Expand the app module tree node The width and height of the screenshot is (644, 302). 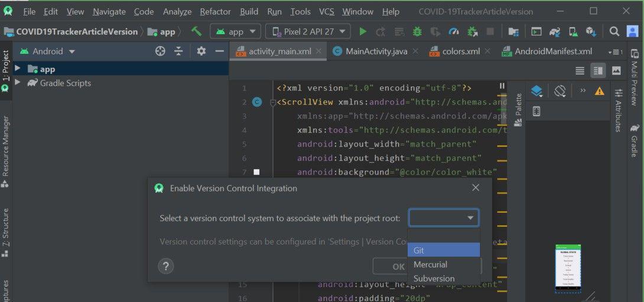(x=17, y=68)
